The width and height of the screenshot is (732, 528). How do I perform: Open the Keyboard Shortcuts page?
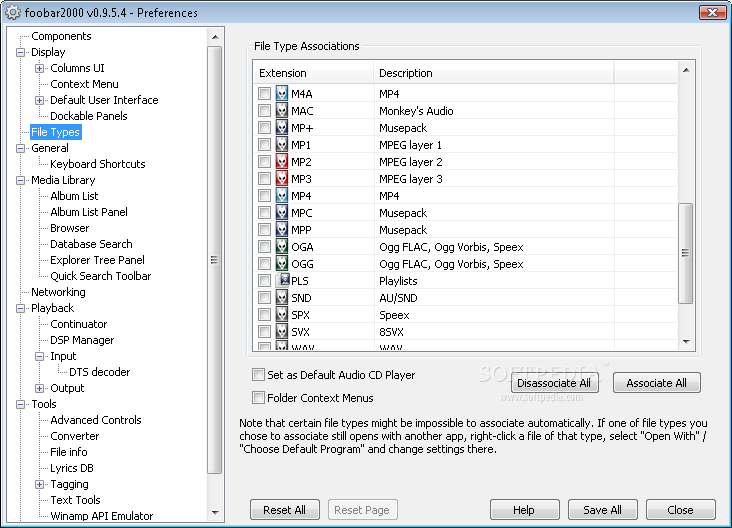coord(98,164)
